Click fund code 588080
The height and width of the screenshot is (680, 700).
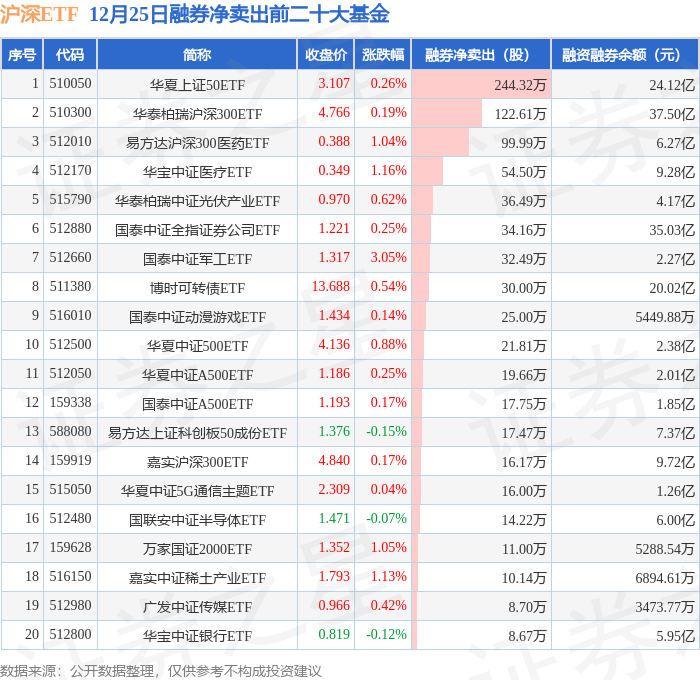pos(70,431)
